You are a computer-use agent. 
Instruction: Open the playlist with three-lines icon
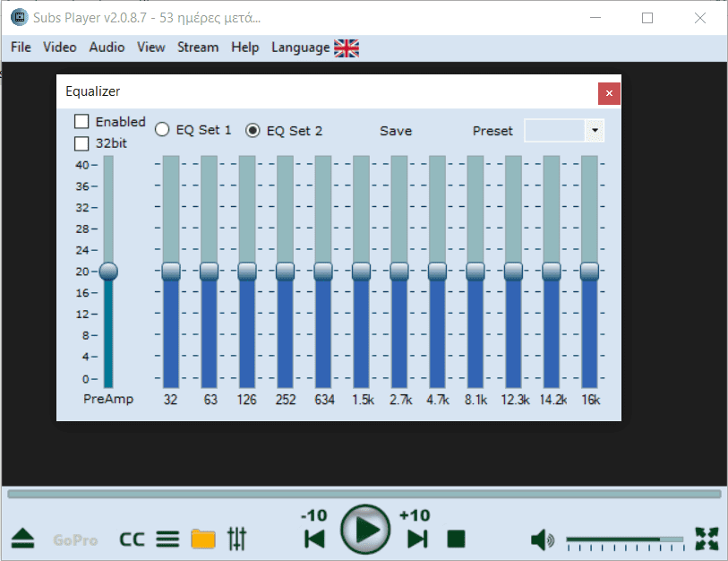(167, 539)
